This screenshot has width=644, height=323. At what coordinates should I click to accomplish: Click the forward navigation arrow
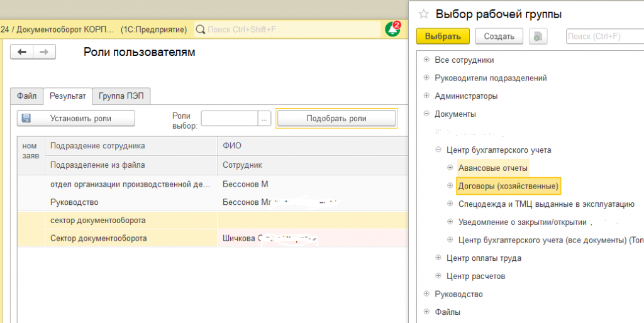tap(44, 52)
